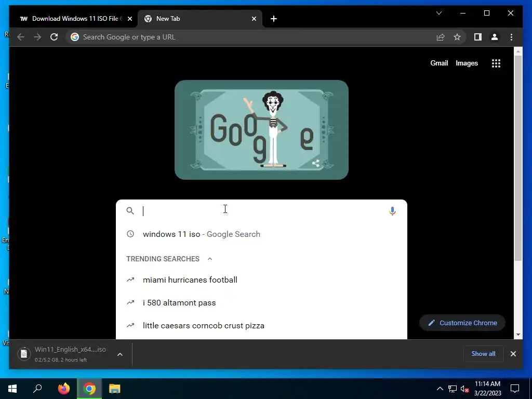Screen dimensions: 532x399
Task: Go back with the browser back arrow
Action: (21, 37)
